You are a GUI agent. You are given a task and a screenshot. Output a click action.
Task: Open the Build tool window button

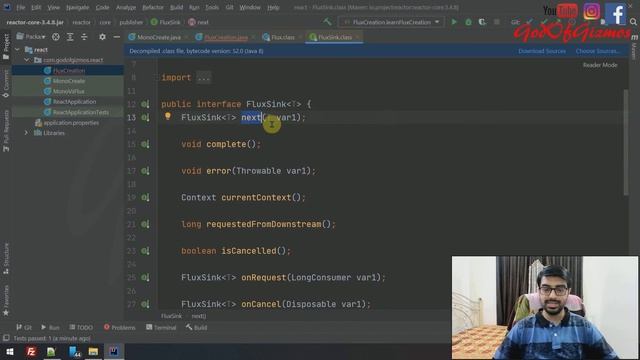point(196,327)
